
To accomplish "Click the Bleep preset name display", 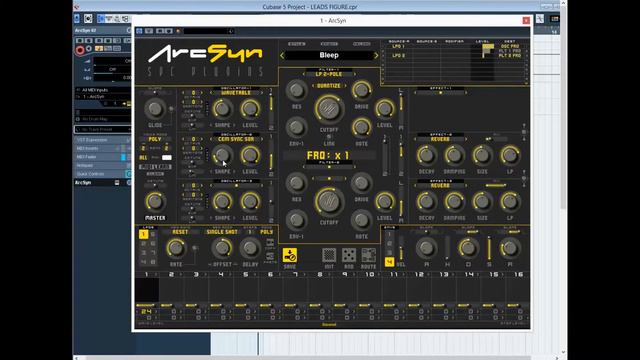I will (x=329, y=56).
